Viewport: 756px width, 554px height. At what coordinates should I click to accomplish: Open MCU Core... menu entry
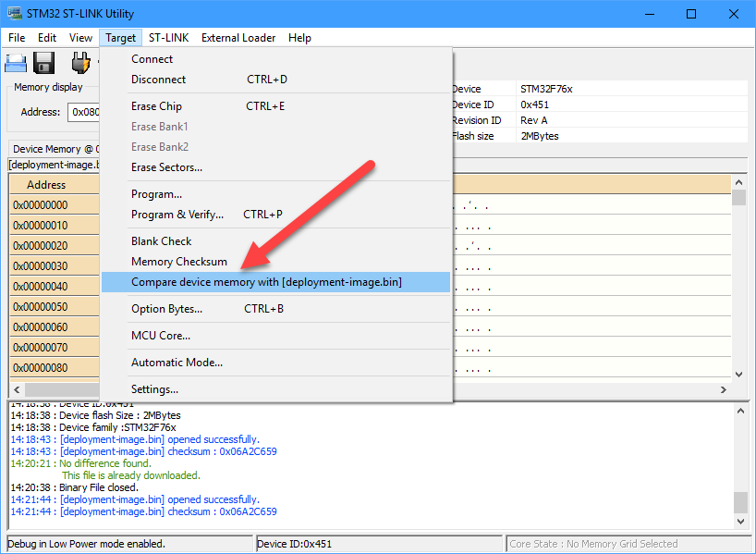(x=275, y=336)
